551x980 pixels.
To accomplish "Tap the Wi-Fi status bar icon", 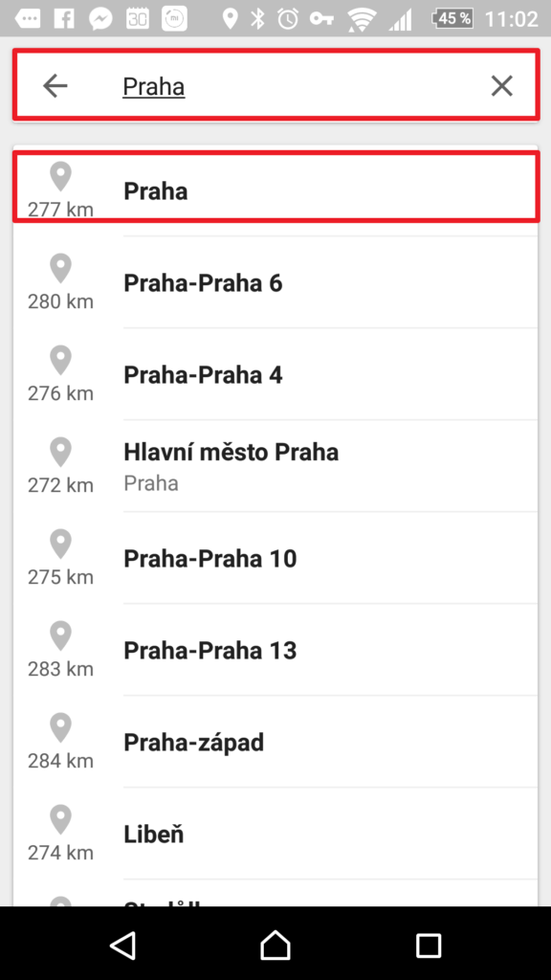I will [x=361, y=19].
